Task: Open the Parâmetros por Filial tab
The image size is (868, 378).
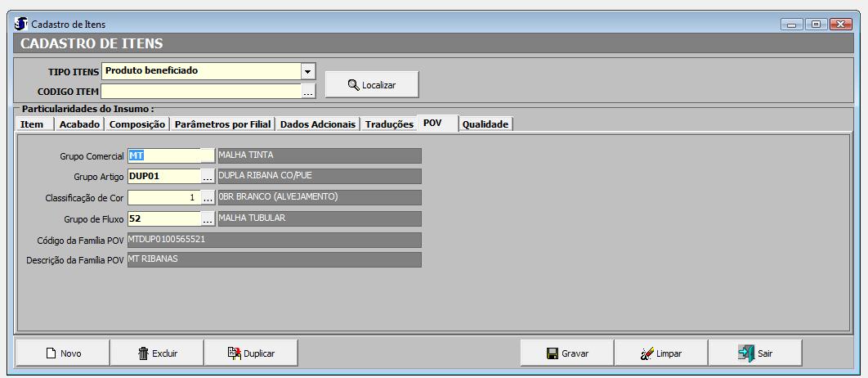Action: pos(222,124)
